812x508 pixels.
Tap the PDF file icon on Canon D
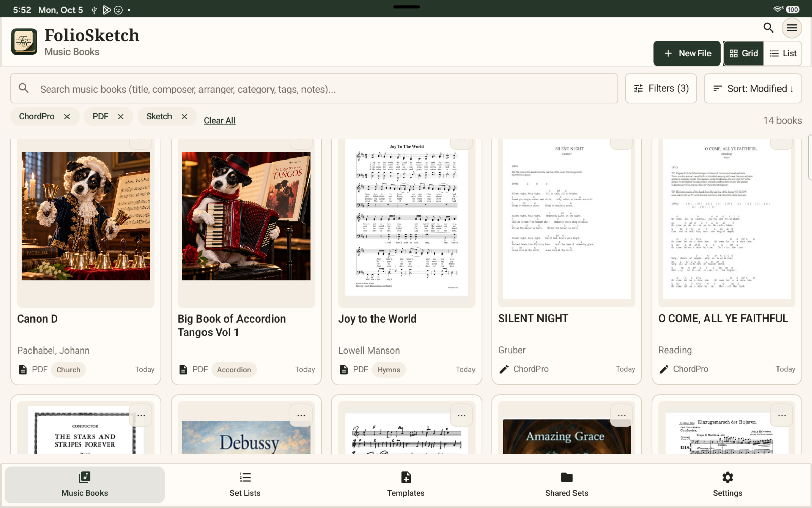(x=23, y=370)
